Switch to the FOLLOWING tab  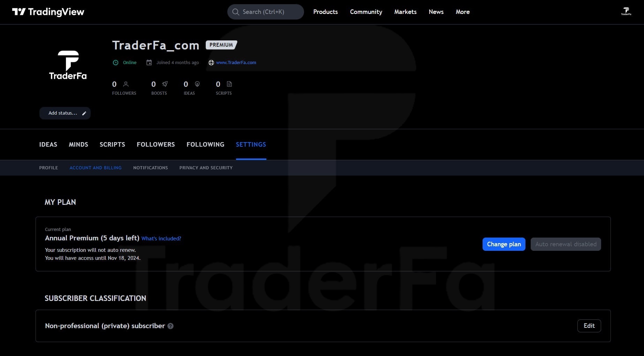click(x=205, y=145)
